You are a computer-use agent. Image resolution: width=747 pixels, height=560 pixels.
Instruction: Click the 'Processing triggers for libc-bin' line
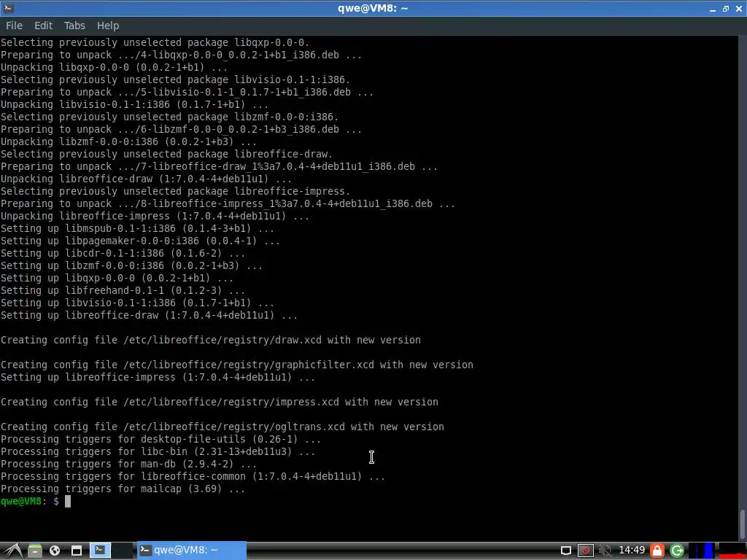(x=158, y=452)
